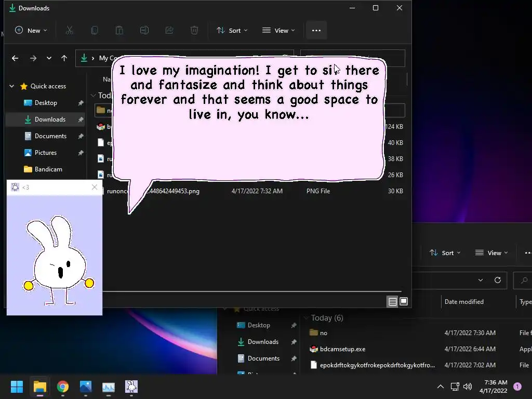
Task: Open View dropdown in the back Explorer window
Action: tap(491, 253)
